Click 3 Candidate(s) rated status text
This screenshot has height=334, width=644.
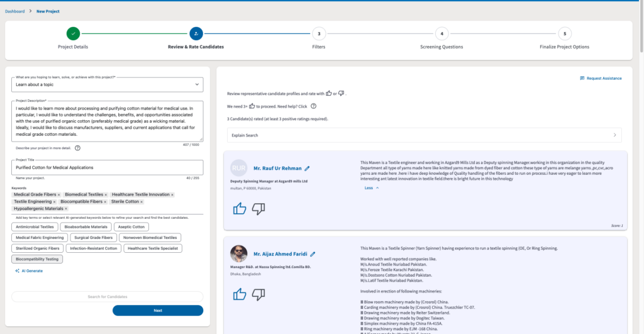click(x=277, y=119)
